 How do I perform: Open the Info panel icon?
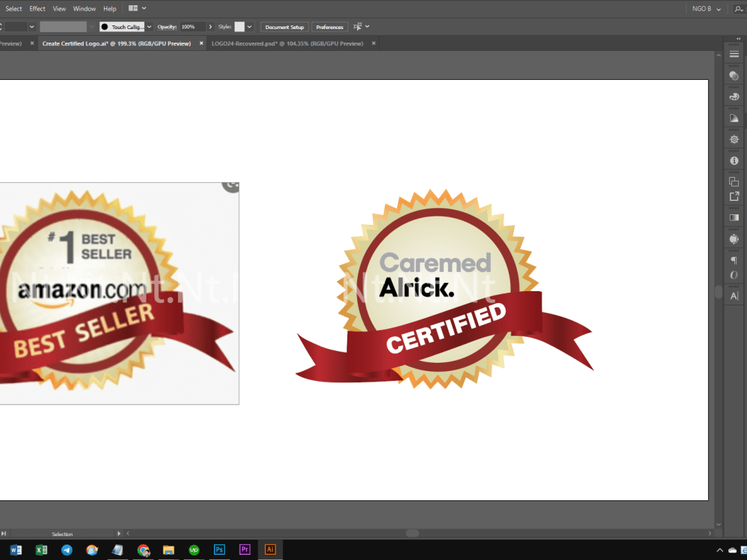tap(734, 160)
